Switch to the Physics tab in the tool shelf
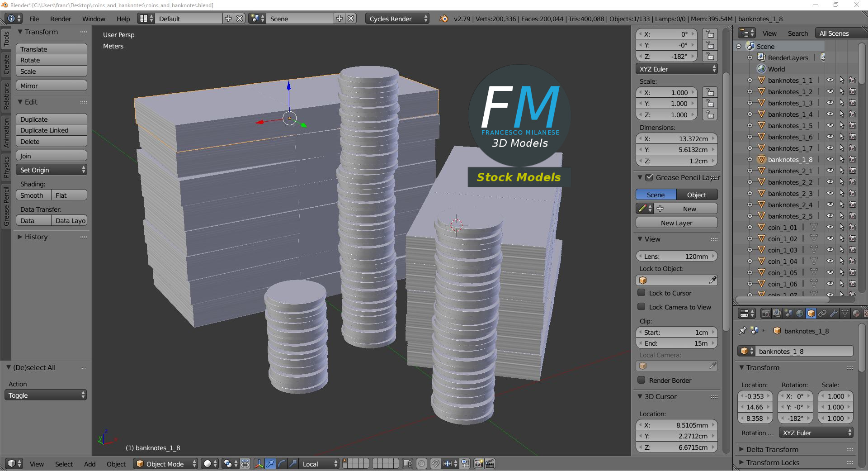This screenshot has width=868, height=471. pos(6,166)
